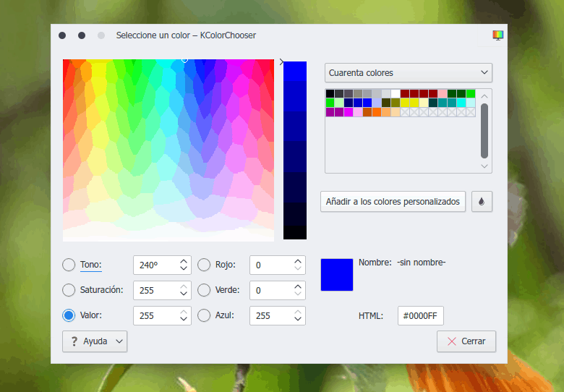Click the red X icon on Cerrar
Viewport: 564px width, 392px height.
tap(452, 341)
